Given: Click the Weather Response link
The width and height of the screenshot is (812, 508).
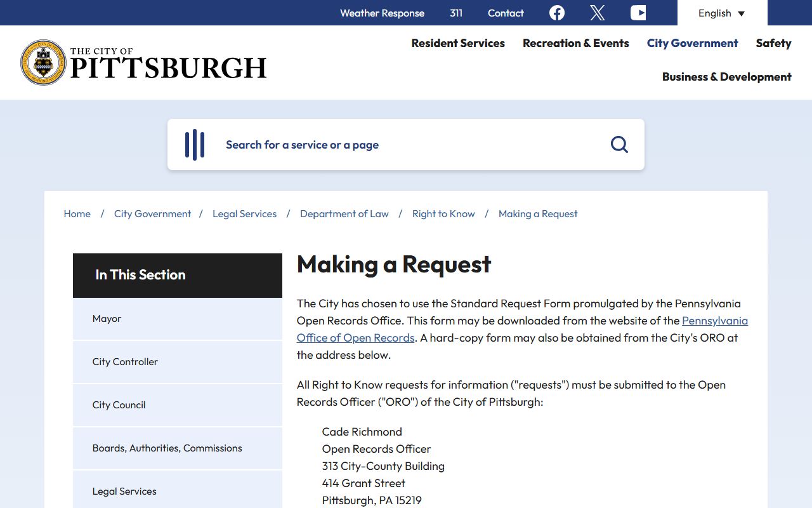Looking at the screenshot, I should click(382, 13).
